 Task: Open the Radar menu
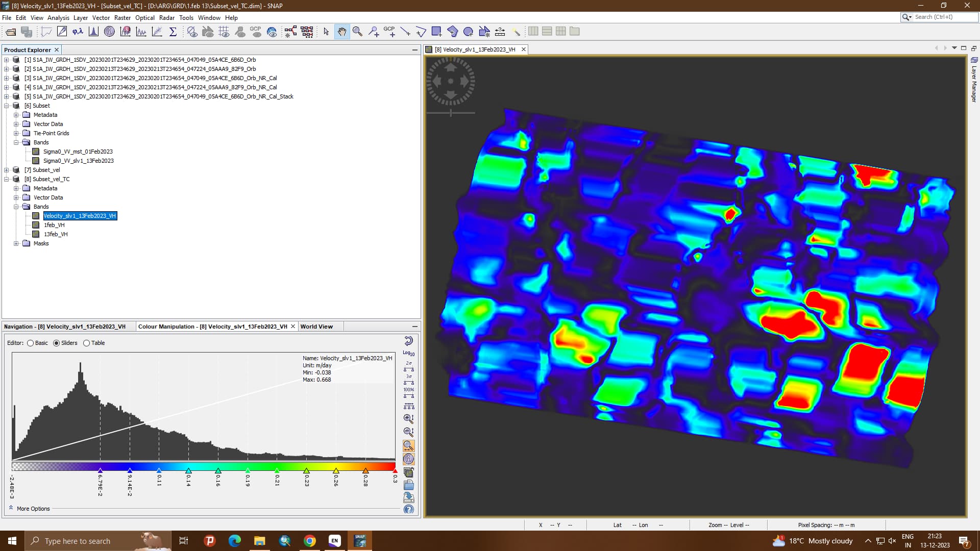tap(167, 17)
